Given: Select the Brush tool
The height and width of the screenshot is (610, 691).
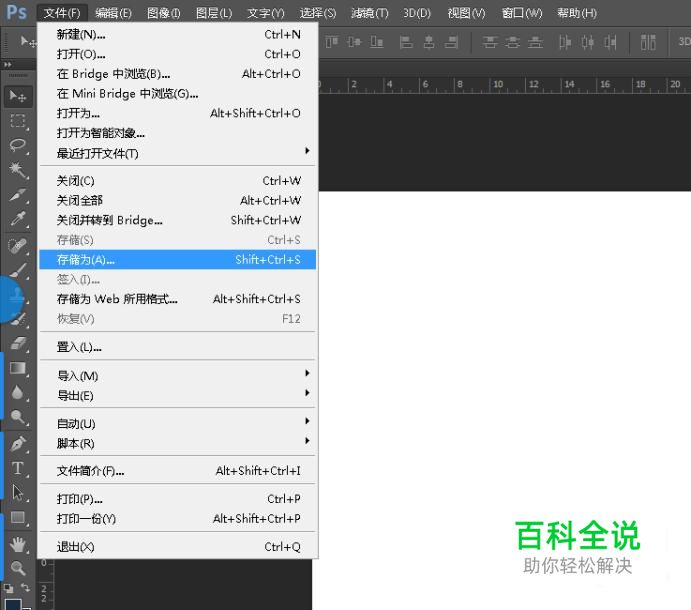Looking at the screenshot, I should [x=18, y=269].
